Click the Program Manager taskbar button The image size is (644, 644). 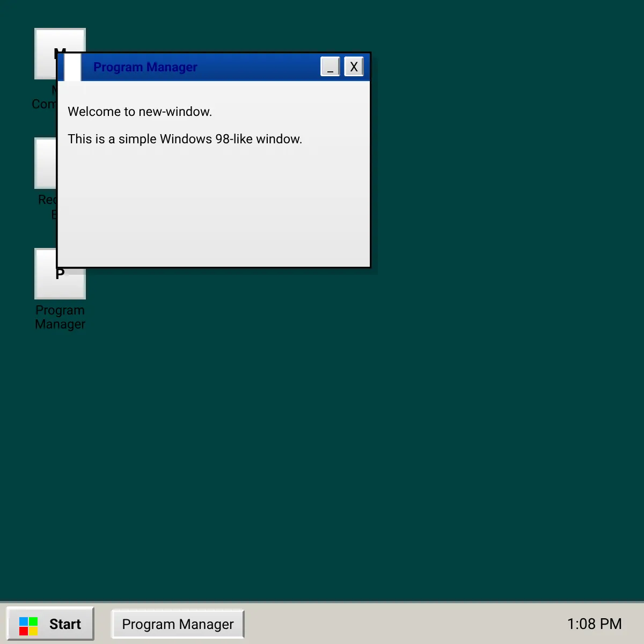(178, 624)
